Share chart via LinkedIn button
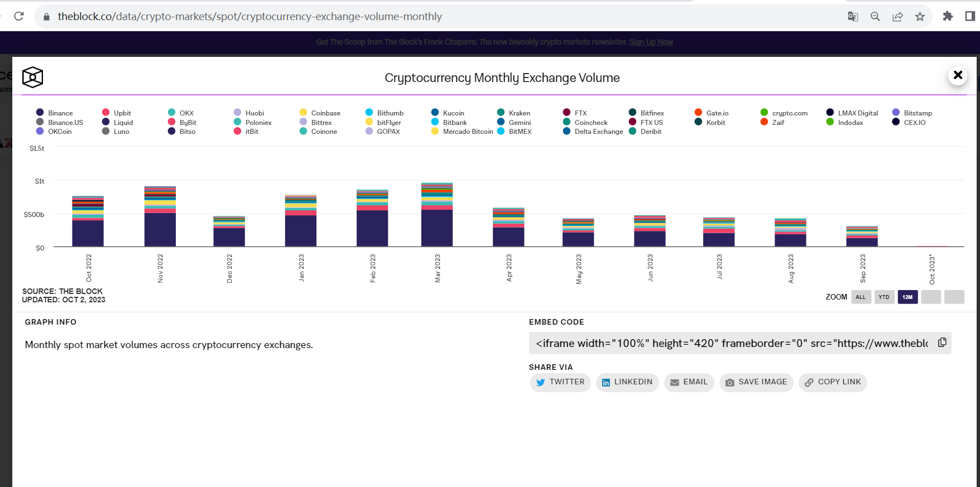The width and height of the screenshot is (980, 487). [x=627, y=382]
